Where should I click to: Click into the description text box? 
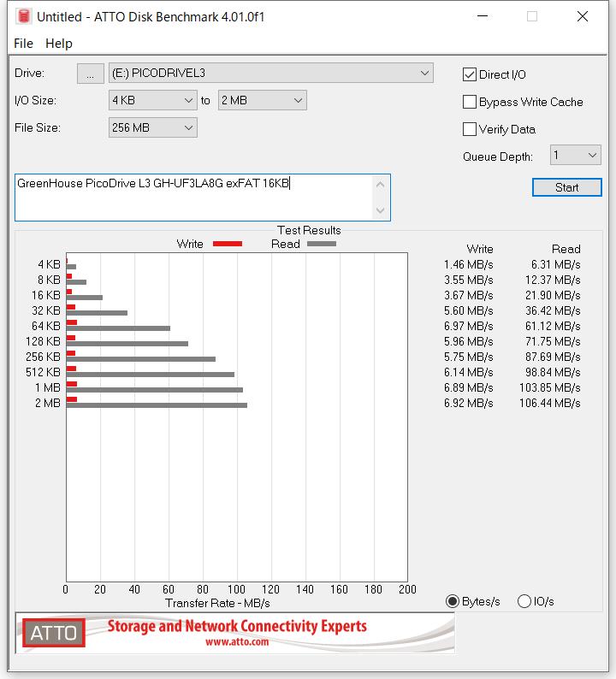point(194,198)
